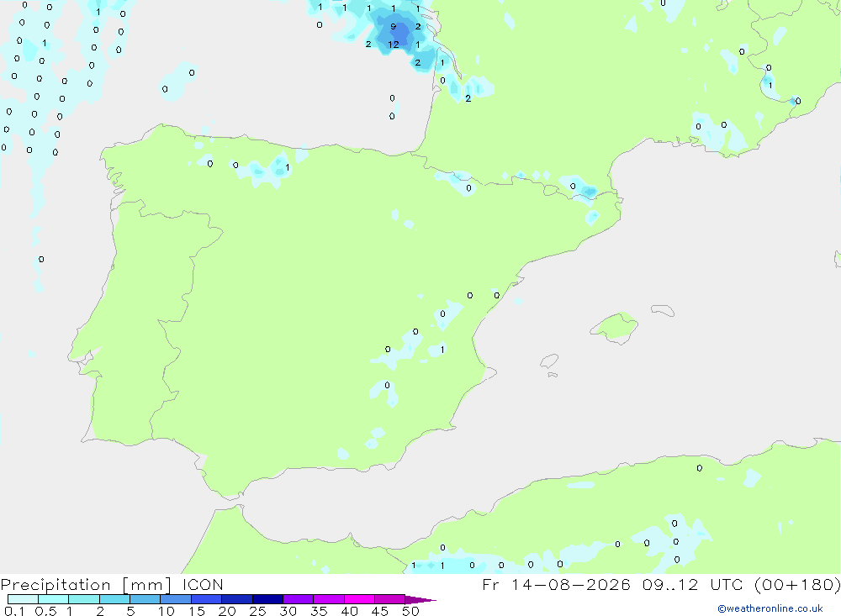
Task: Select the 45–50 mm legend swatch
Action: tap(390, 599)
